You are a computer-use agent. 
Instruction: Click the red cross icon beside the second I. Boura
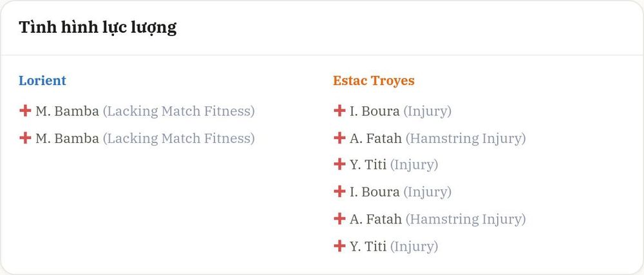tap(339, 192)
